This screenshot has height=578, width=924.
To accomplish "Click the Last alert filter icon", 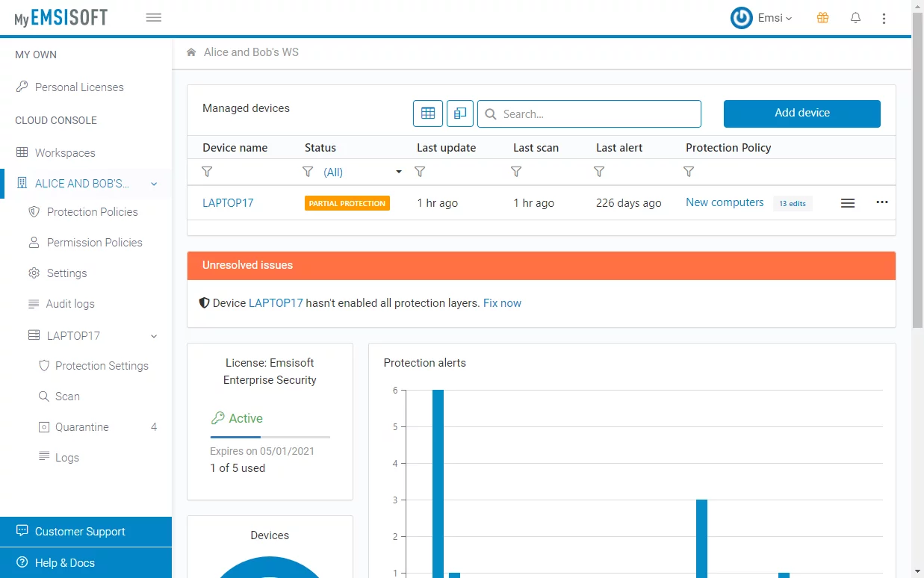I will (x=599, y=172).
